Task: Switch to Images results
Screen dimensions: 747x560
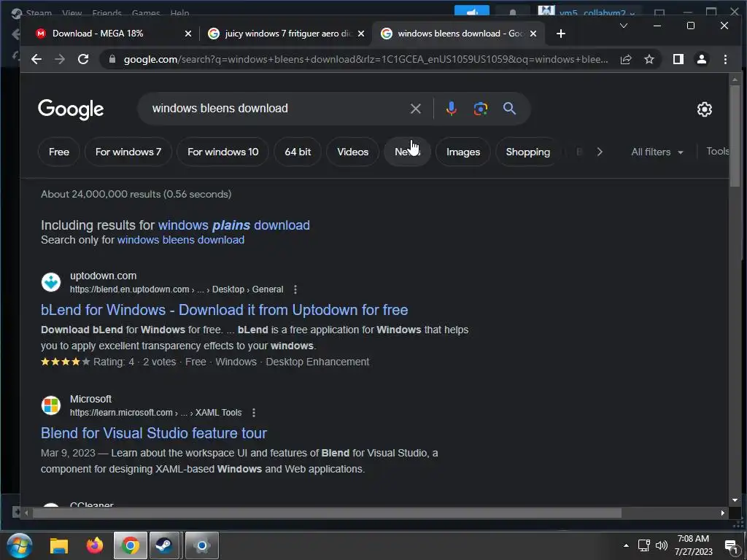Action: 463,152
